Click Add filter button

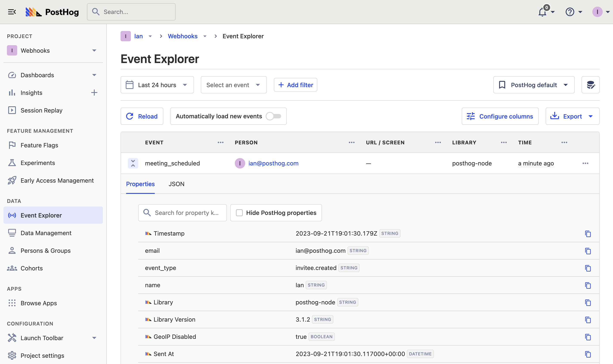point(296,85)
